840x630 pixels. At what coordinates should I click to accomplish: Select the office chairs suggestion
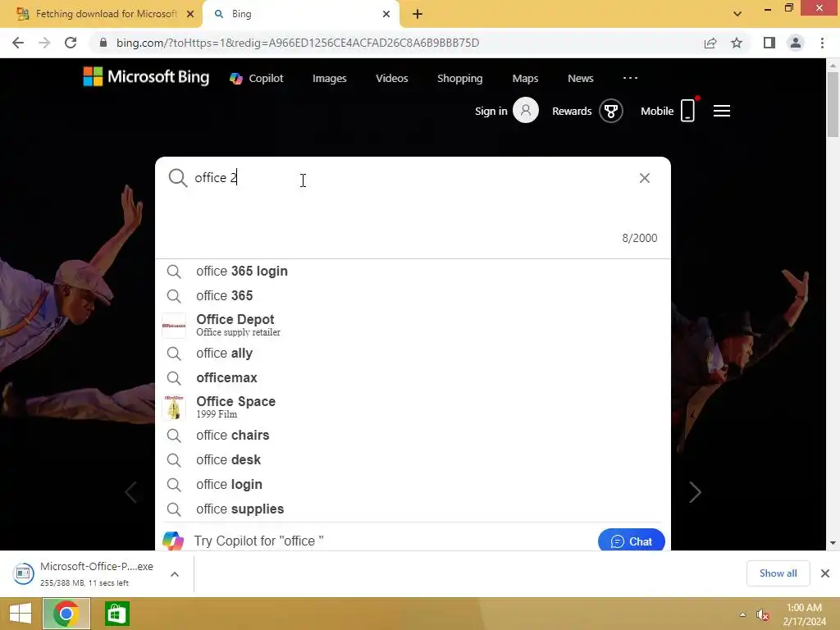pyautogui.click(x=413, y=435)
